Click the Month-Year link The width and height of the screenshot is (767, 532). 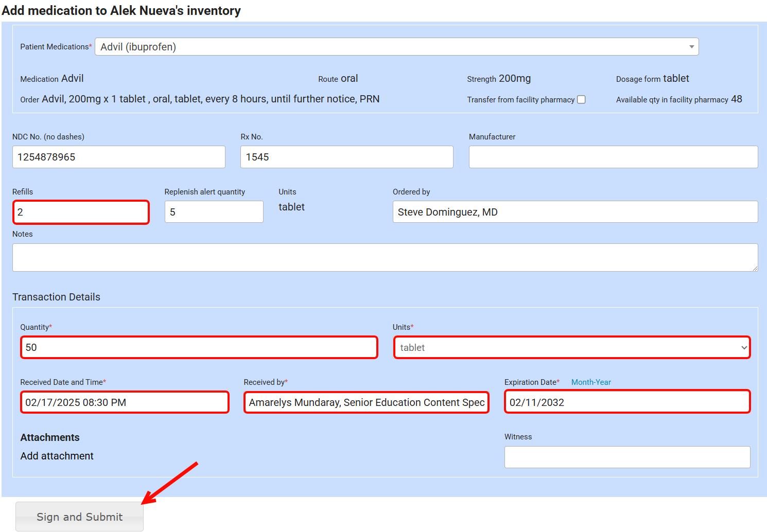[x=590, y=382]
